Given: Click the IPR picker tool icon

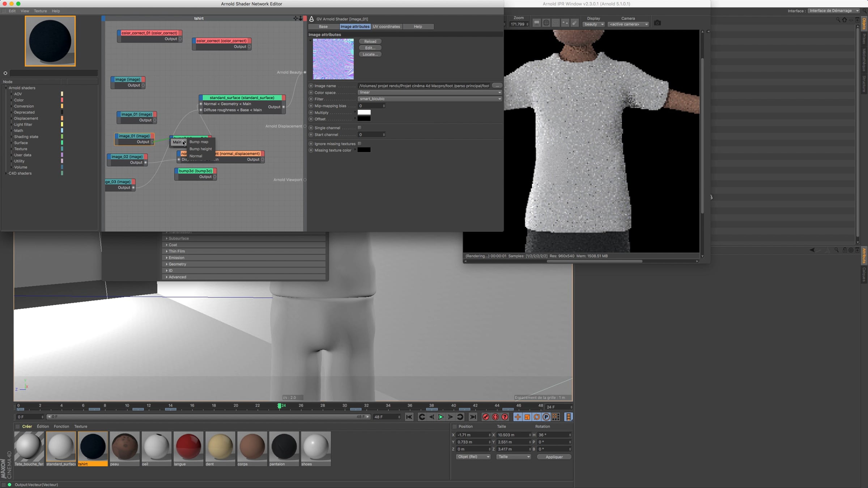Looking at the screenshot, I should (x=574, y=23).
